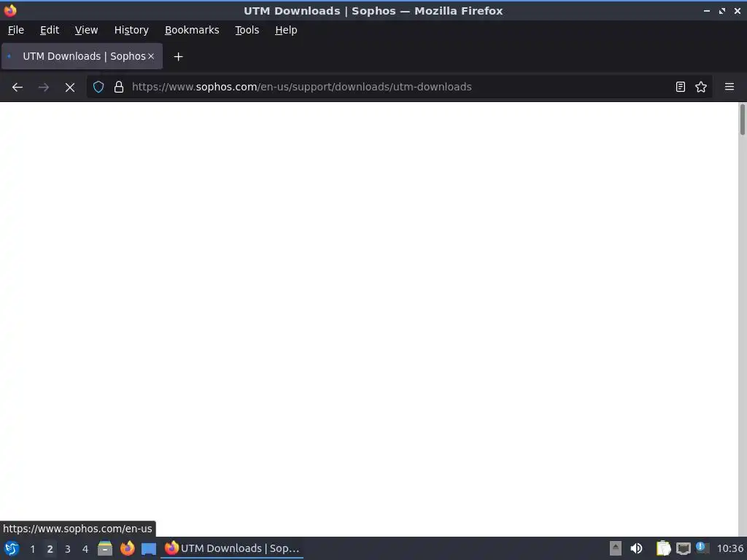Close the UTM Downloads tab
747x560 pixels.
(x=151, y=56)
